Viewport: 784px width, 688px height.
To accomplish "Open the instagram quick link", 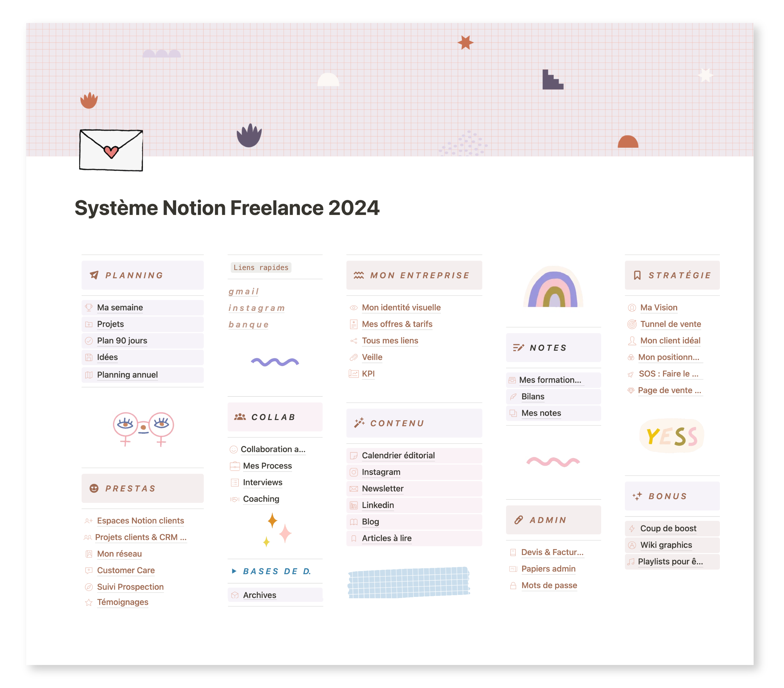I will pos(257,308).
